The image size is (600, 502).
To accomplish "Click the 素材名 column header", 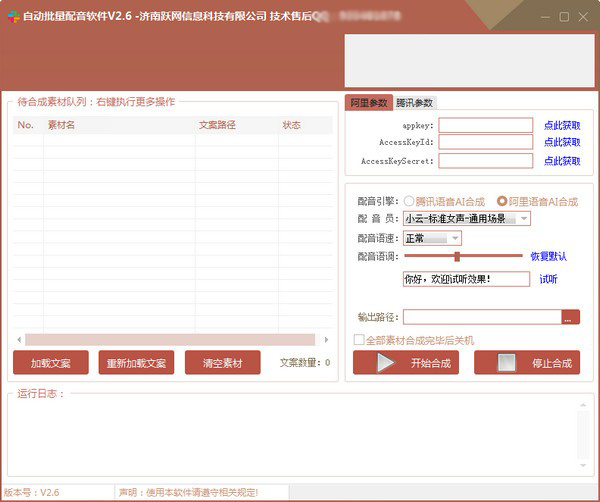I will (x=119, y=125).
